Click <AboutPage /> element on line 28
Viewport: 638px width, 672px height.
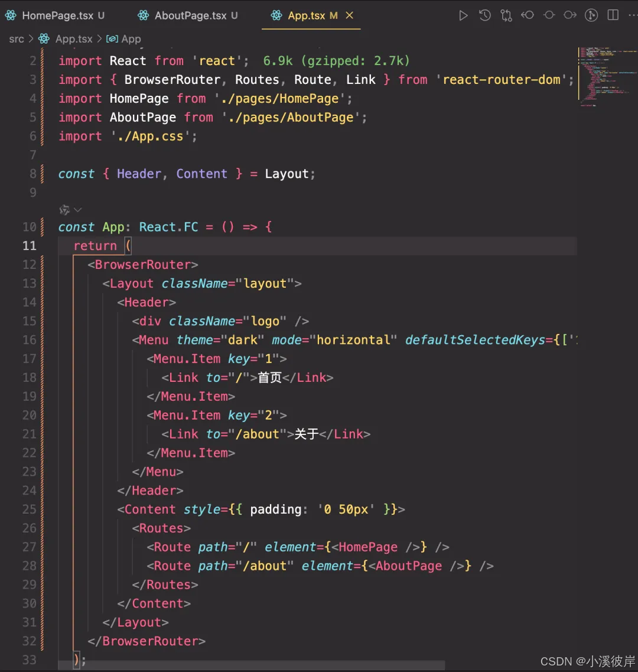pos(416,566)
